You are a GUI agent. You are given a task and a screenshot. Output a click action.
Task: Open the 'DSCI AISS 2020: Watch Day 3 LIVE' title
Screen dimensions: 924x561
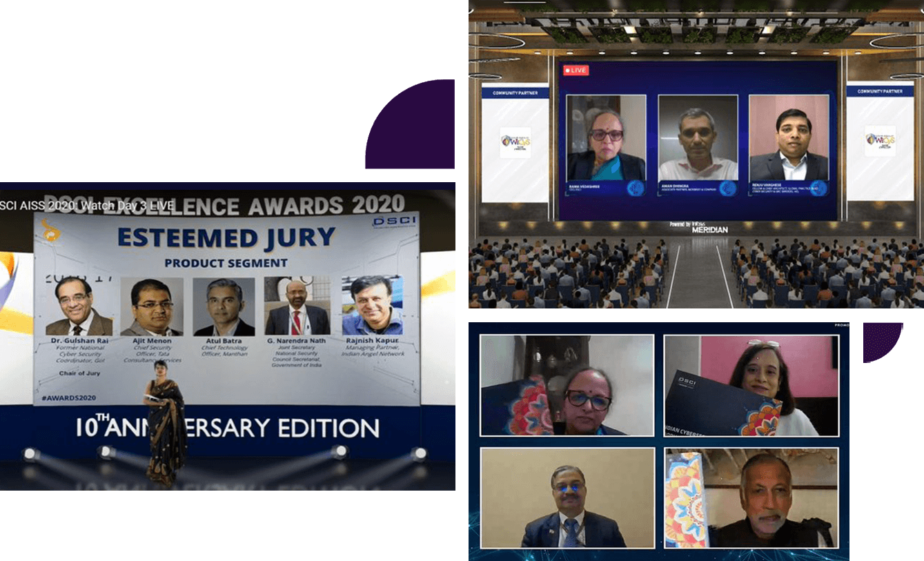[x=87, y=205]
